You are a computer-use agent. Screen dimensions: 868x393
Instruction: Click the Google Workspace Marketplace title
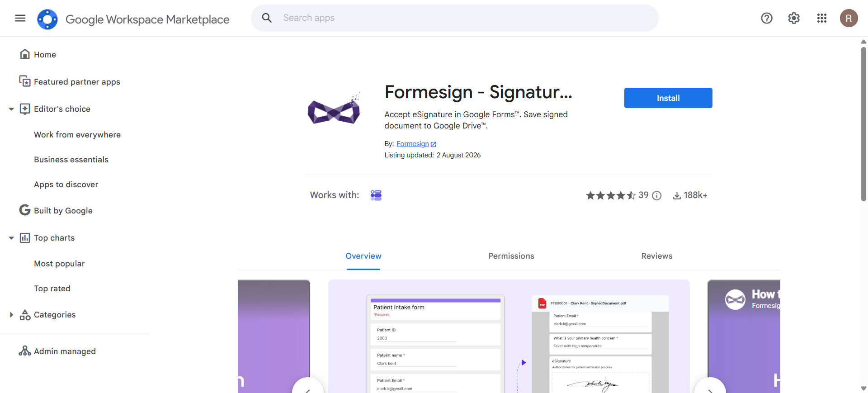pyautogui.click(x=147, y=19)
